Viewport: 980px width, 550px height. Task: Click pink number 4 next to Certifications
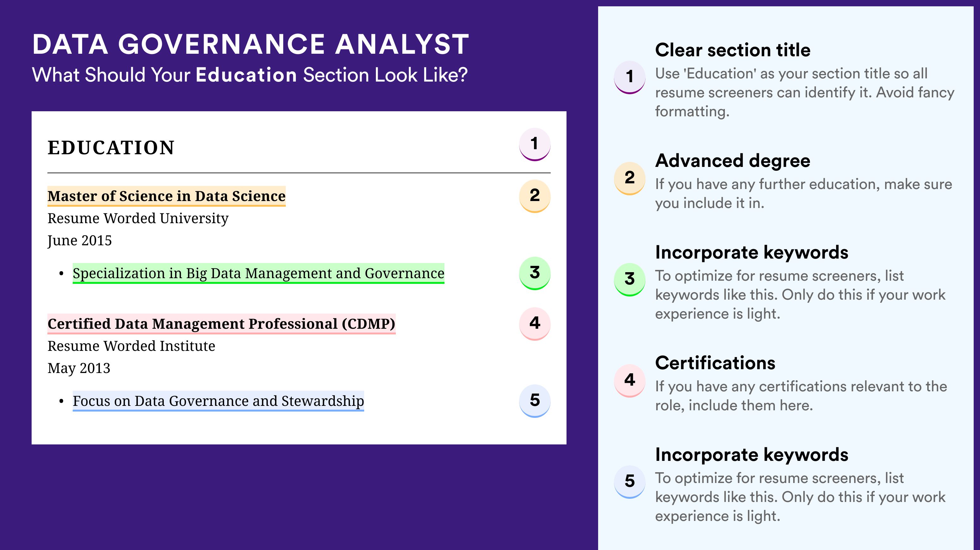(x=630, y=380)
